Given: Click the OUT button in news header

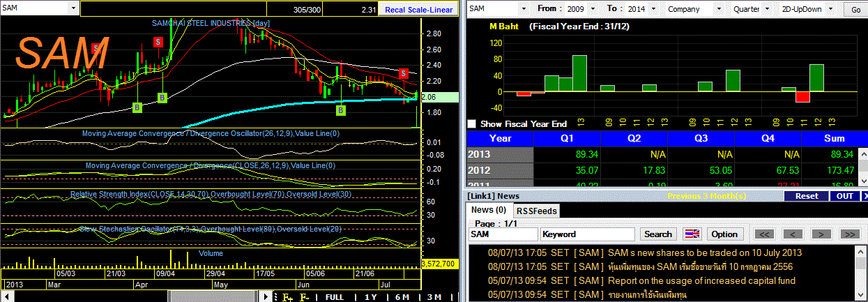Looking at the screenshot, I should (844, 196).
